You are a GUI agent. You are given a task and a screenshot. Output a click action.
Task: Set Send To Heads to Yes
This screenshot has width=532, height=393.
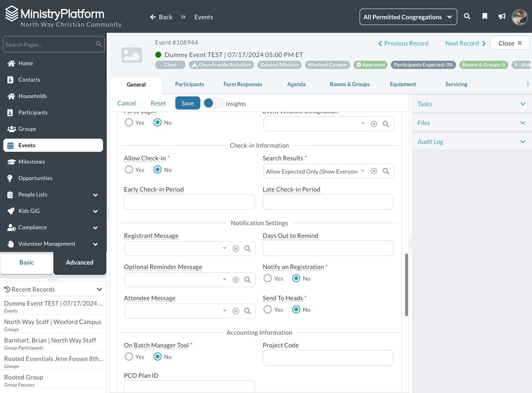click(268, 309)
